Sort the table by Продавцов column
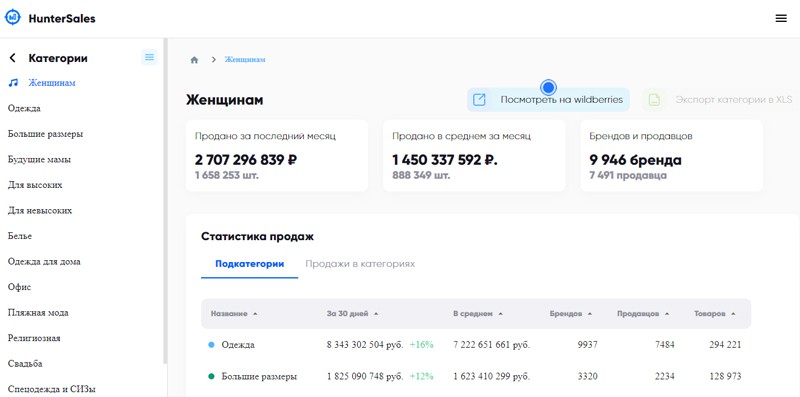The width and height of the screenshot is (800, 397). point(643,314)
